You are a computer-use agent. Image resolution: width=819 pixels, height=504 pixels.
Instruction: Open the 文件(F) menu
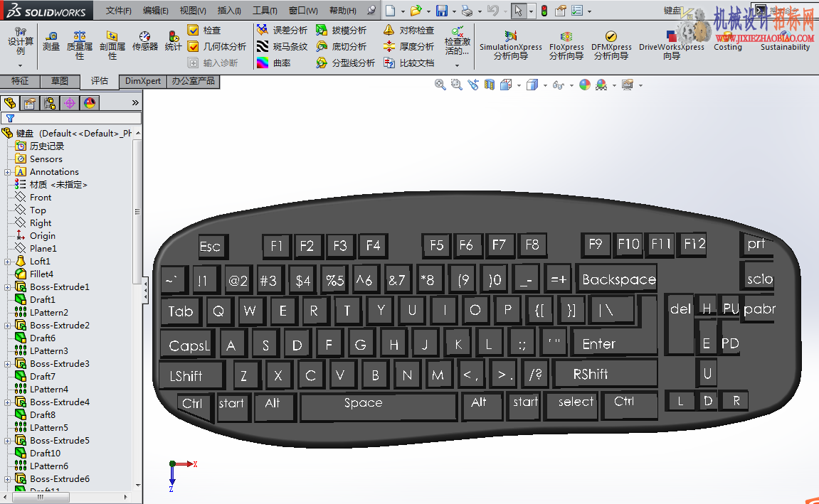119,11
